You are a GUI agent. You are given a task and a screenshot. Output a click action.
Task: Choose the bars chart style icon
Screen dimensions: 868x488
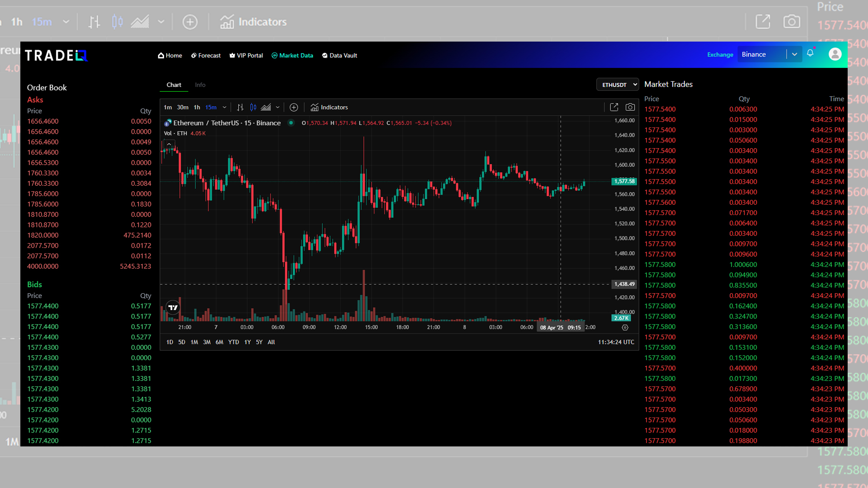pos(240,108)
